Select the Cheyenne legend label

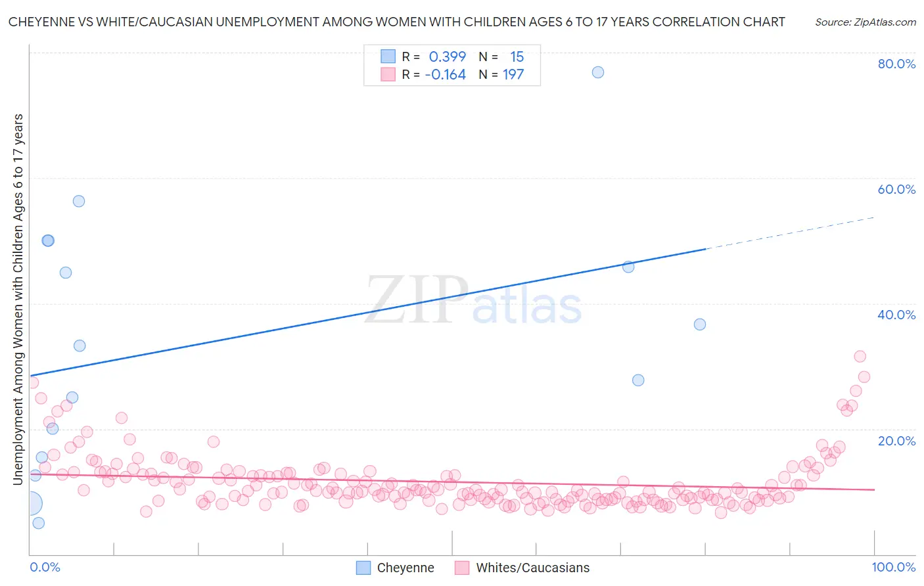click(x=405, y=568)
